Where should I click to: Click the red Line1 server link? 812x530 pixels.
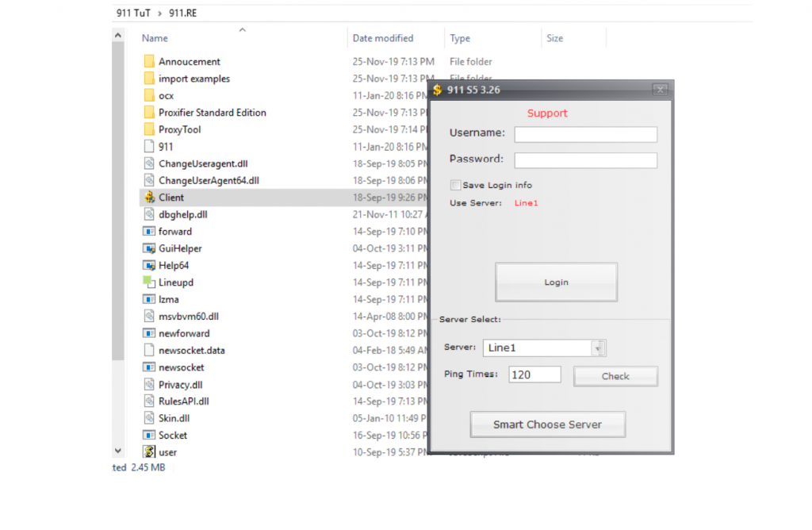tap(527, 203)
